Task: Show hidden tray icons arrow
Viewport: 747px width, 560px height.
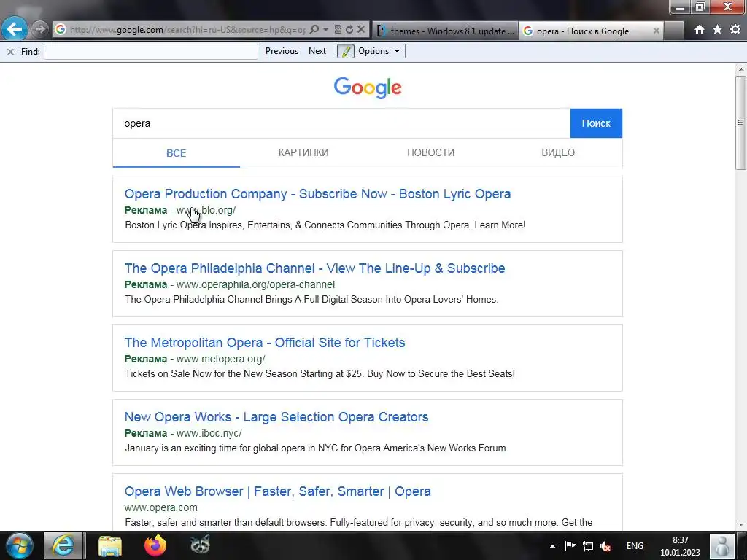Action: tap(552, 546)
